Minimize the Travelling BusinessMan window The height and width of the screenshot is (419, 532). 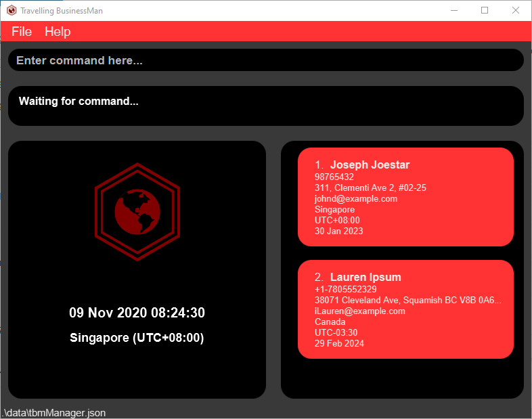point(453,10)
